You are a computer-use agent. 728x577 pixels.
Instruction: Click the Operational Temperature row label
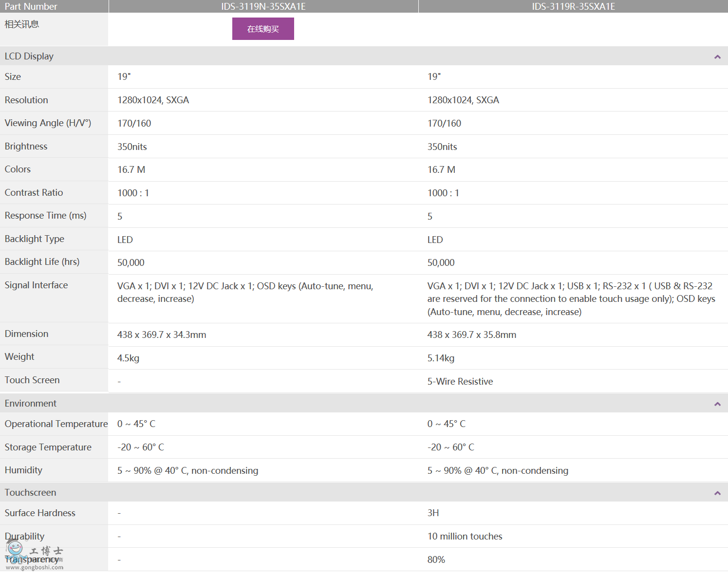(56, 424)
